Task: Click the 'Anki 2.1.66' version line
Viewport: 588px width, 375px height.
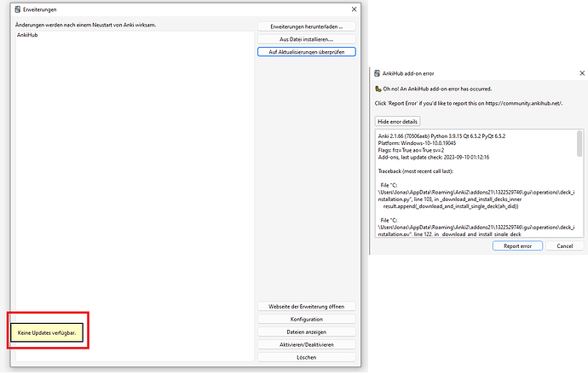Action: [441, 136]
